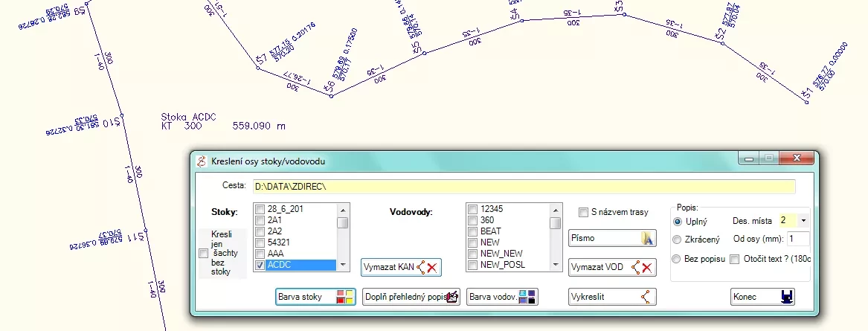Select the Zkrácený description radio button
The image size is (868, 331).
[678, 240]
